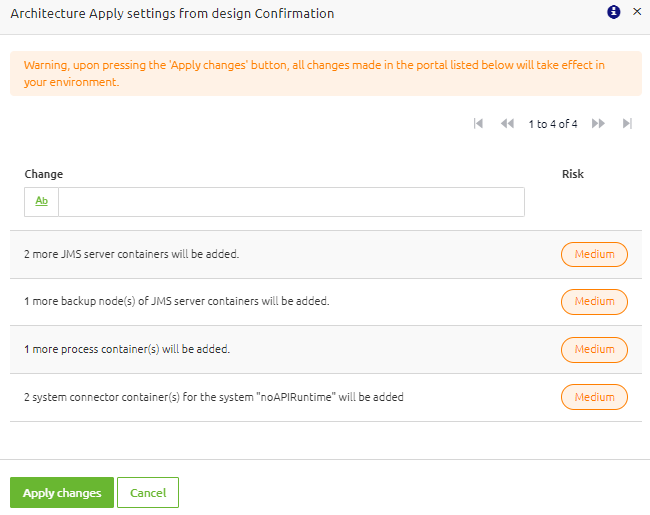Select the noAPIRuntime system connector row
Image resolution: width=650 pixels, height=515 pixels.
(326, 397)
